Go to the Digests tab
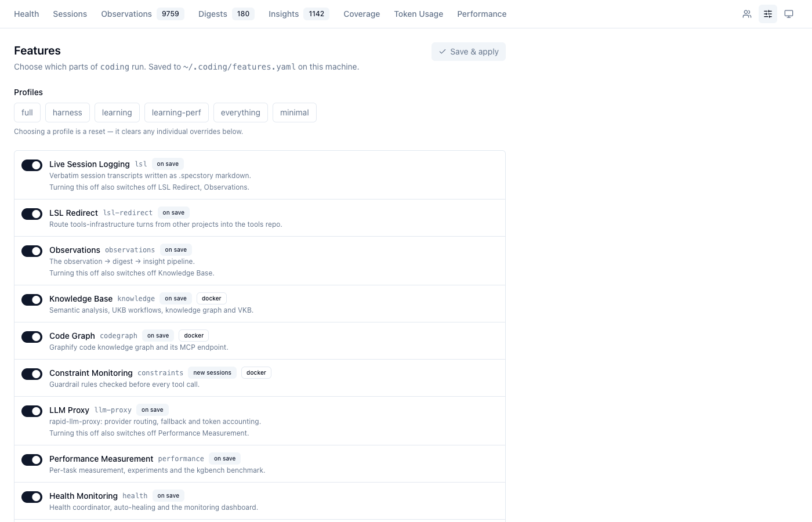812x522 pixels. pos(226,14)
